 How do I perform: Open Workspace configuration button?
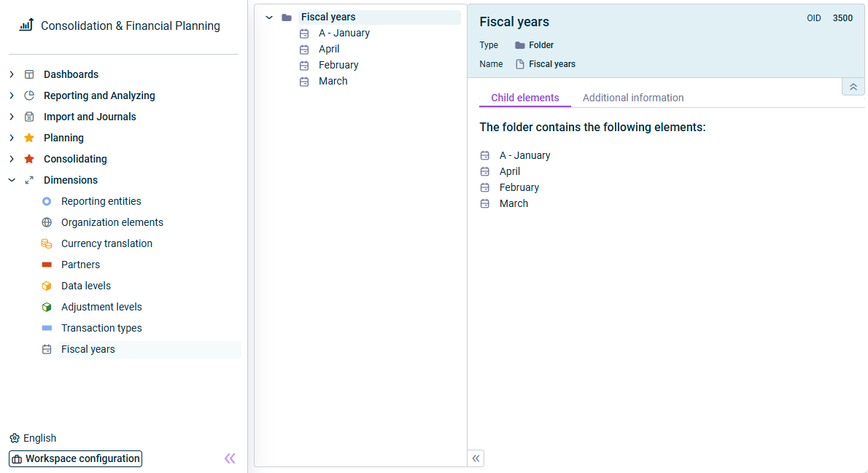[76, 458]
